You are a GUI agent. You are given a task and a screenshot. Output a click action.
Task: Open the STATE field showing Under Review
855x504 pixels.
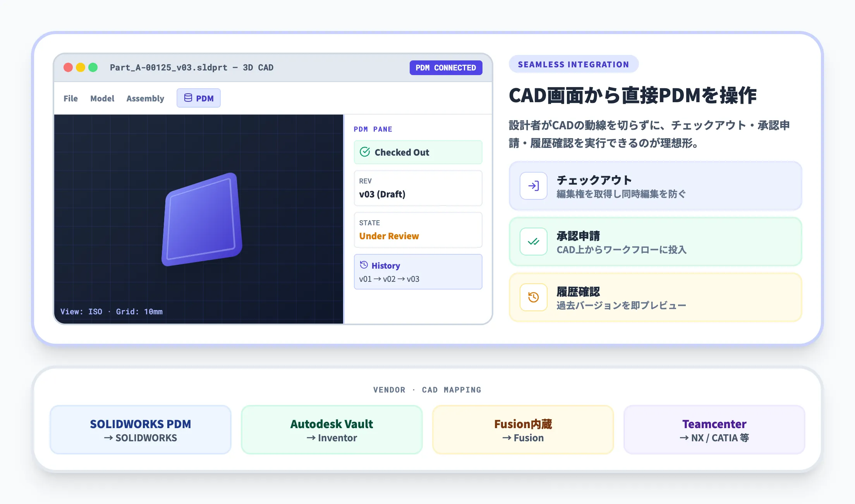(418, 230)
